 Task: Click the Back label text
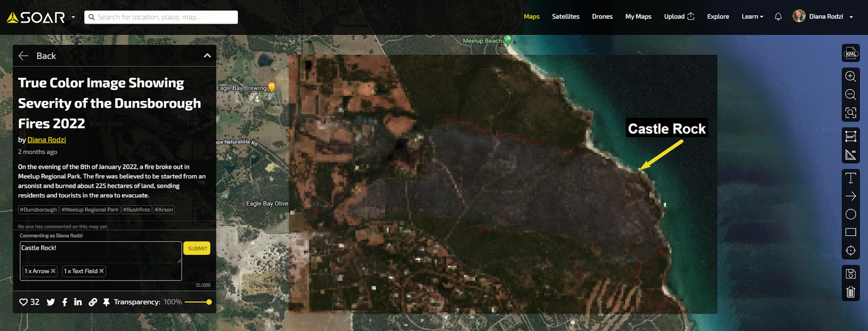point(46,56)
